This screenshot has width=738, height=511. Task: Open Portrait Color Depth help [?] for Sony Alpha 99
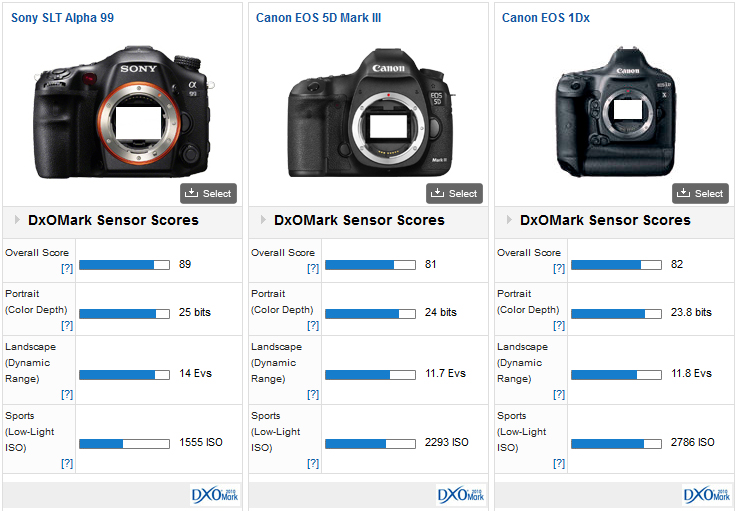[67, 325]
